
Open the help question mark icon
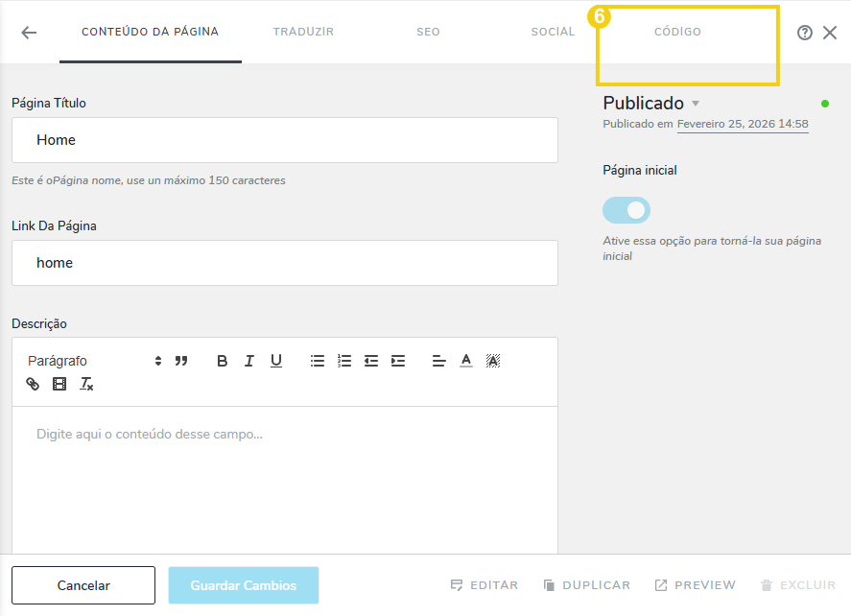[804, 32]
